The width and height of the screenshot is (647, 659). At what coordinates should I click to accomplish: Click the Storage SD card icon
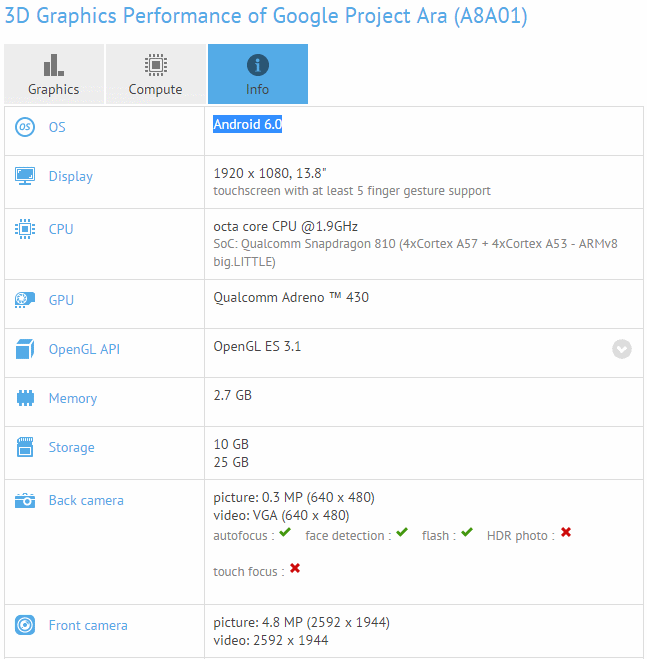[x=25, y=447]
